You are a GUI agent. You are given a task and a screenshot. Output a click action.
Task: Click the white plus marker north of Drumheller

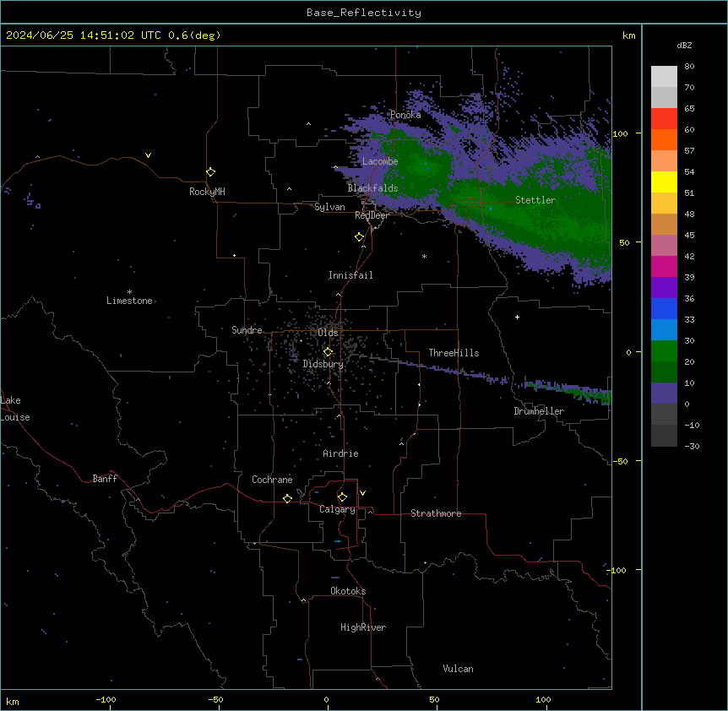517,317
